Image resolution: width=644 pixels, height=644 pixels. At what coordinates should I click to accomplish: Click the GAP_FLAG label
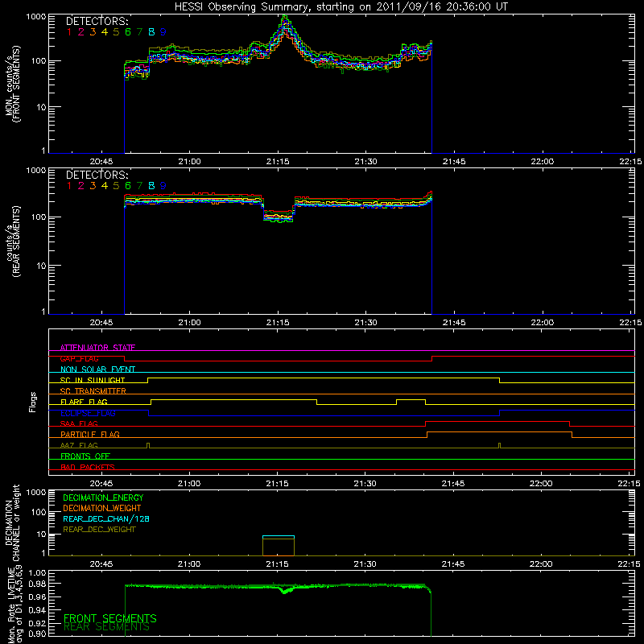coord(79,358)
